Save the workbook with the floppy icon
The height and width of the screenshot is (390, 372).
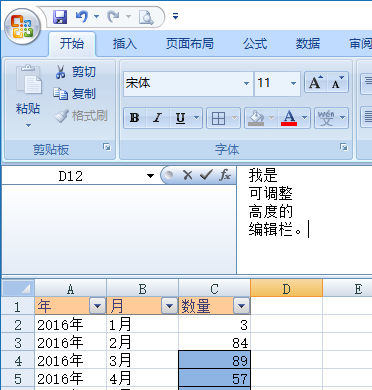coord(60,17)
